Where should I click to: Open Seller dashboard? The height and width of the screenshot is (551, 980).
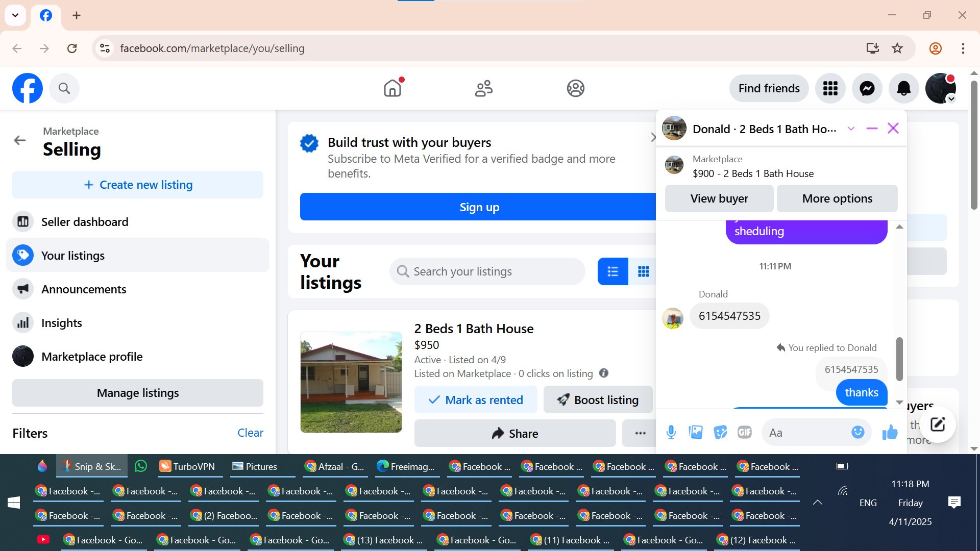138,221
